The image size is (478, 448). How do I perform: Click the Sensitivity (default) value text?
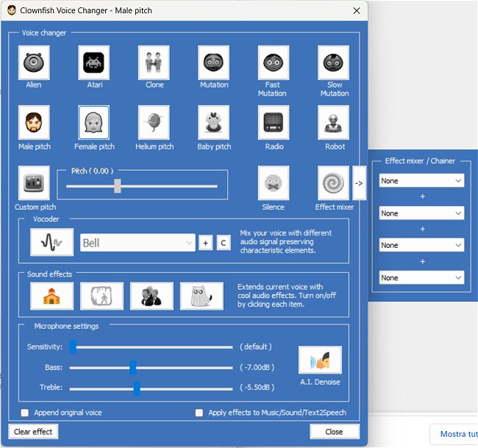coord(255,346)
